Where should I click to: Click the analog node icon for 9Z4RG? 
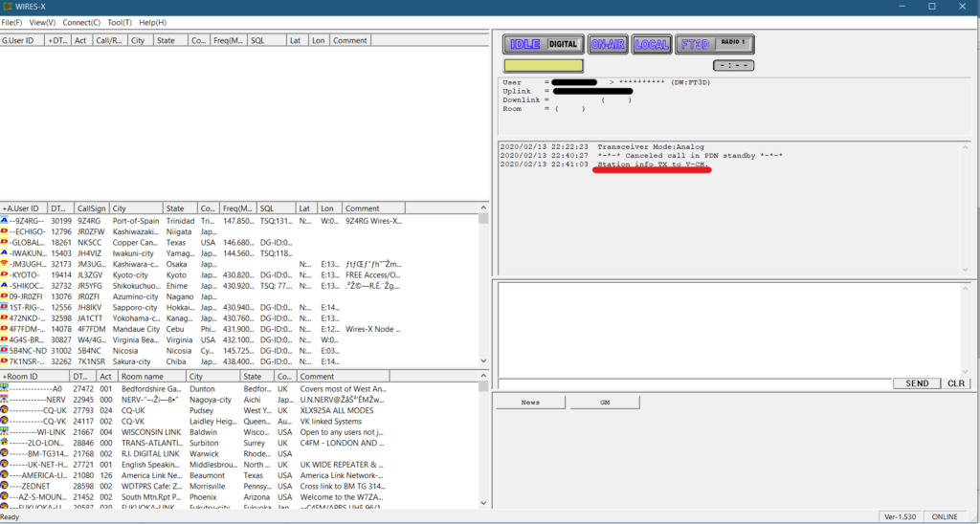point(5,221)
